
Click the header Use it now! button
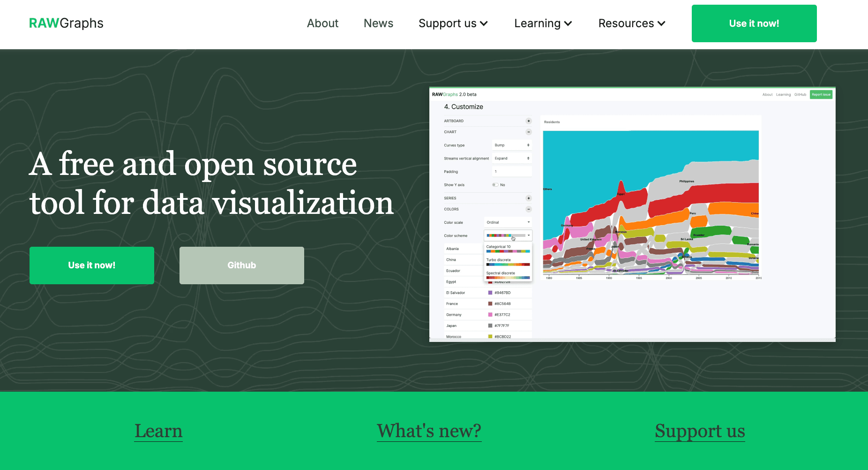[x=754, y=23]
